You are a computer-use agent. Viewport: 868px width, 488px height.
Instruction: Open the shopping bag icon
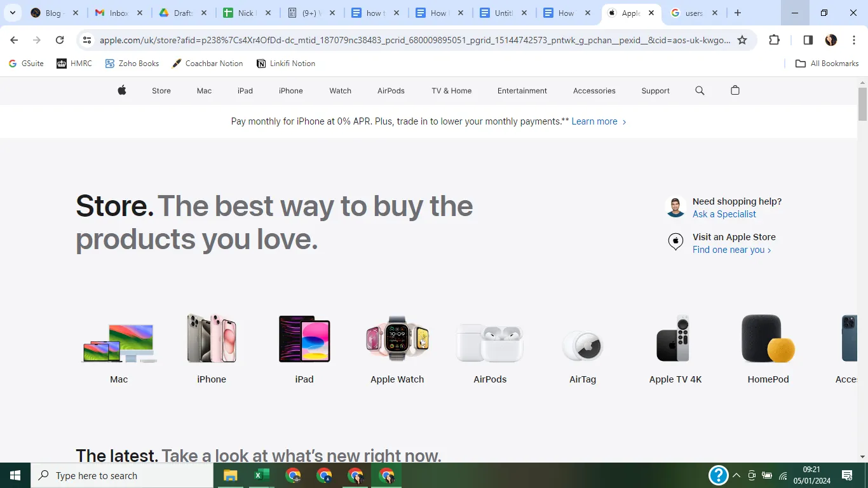[735, 90]
